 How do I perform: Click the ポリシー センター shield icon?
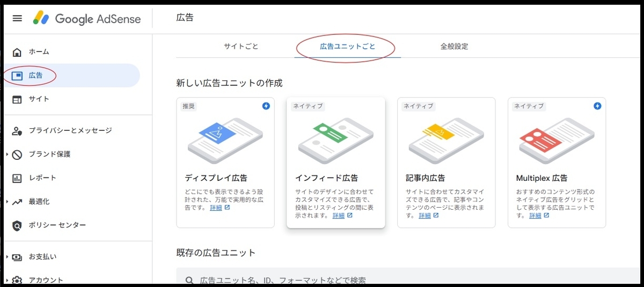(x=17, y=225)
